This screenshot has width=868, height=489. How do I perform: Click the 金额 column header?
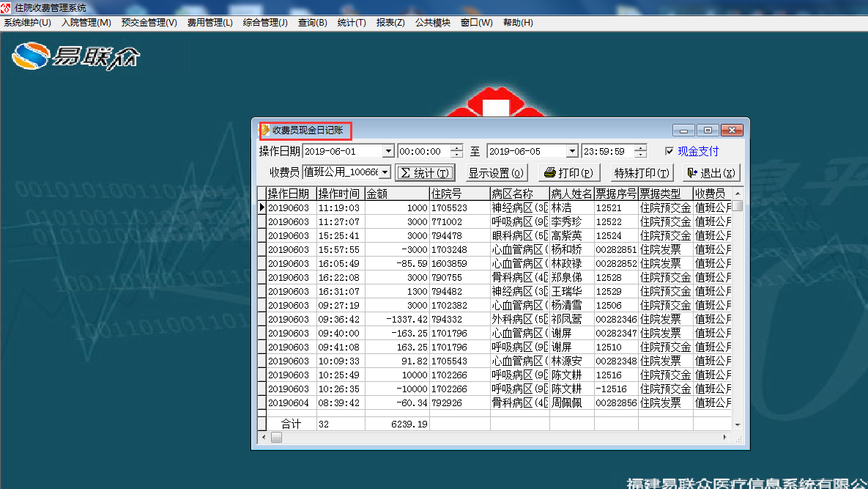[x=397, y=194]
